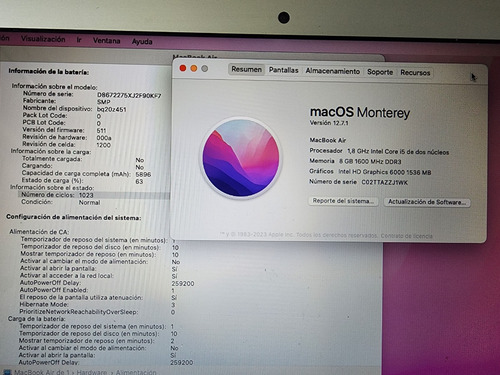Click the Carga de la batería label
Image resolution: width=500 pixels, height=375 pixels.
37,319
